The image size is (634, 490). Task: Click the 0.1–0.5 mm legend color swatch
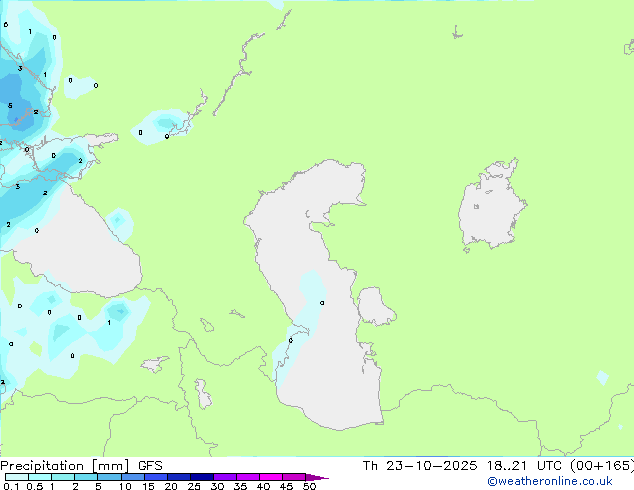tap(17, 477)
